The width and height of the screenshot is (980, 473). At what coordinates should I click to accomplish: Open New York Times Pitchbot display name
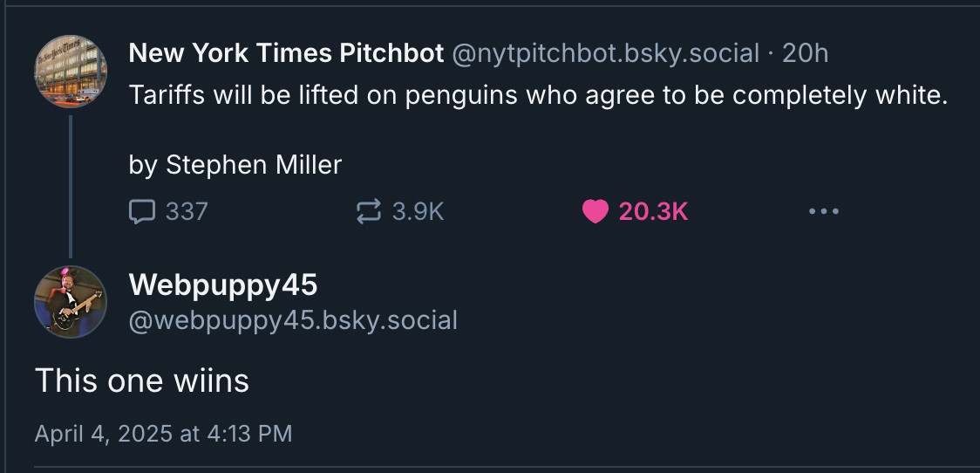point(286,54)
